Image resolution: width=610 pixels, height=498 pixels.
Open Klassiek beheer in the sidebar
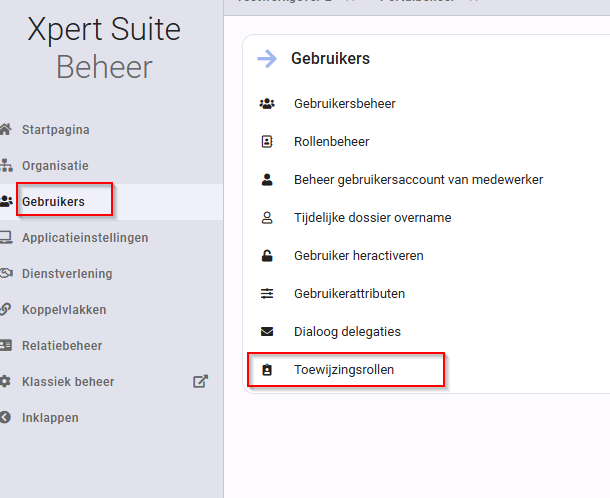point(68,382)
